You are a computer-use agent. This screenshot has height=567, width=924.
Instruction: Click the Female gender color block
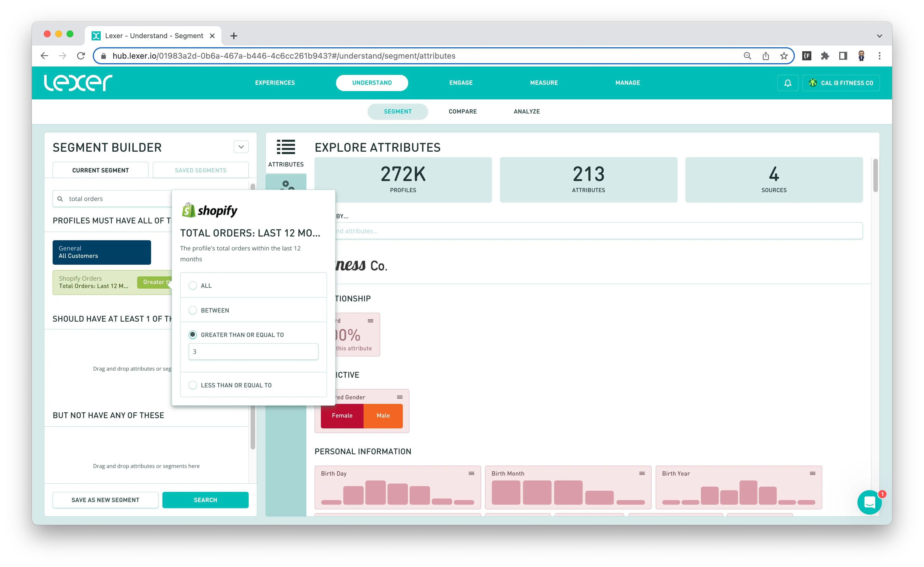coord(342,415)
